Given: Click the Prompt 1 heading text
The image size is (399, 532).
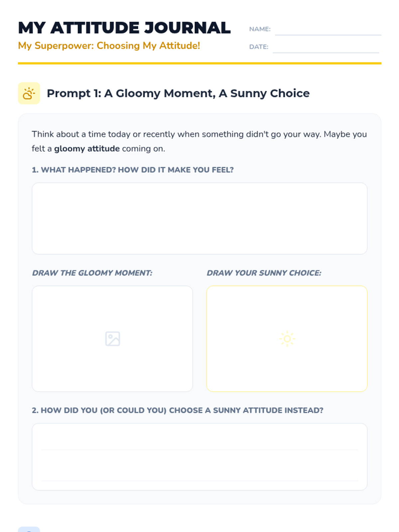Looking at the screenshot, I should pos(178,93).
